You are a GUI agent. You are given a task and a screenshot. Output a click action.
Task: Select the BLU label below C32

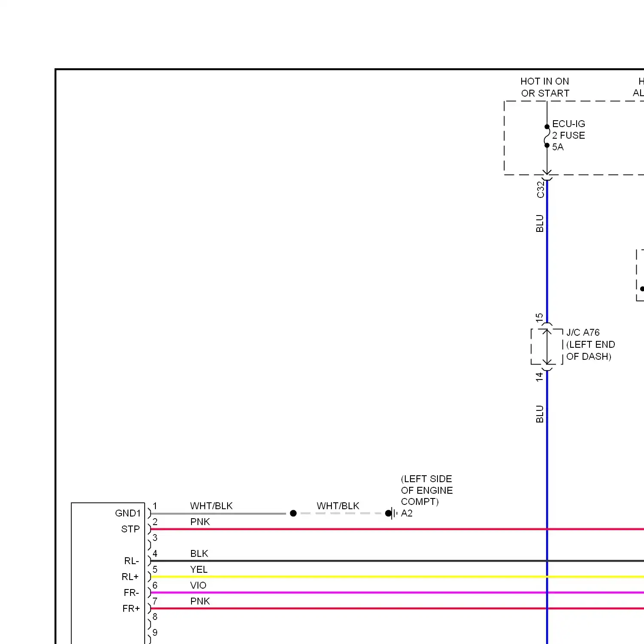pyautogui.click(x=540, y=223)
